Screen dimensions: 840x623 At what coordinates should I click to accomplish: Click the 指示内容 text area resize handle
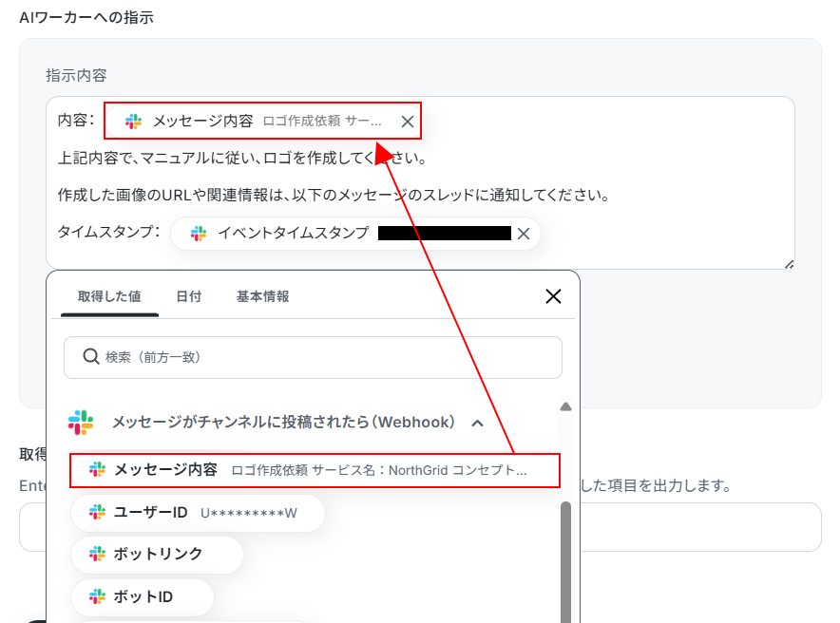point(789,264)
